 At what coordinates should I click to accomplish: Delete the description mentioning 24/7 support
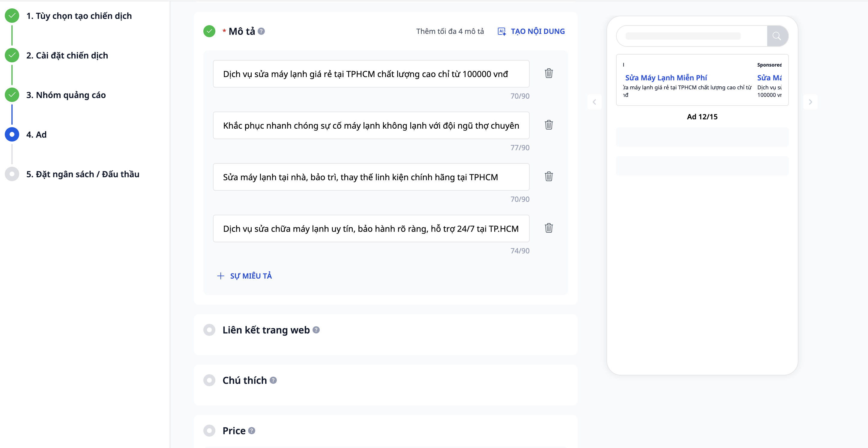[x=549, y=228]
